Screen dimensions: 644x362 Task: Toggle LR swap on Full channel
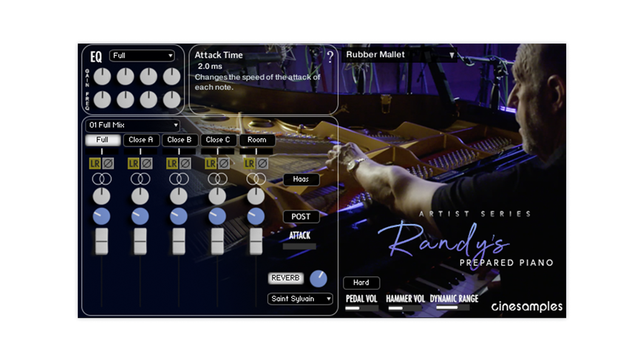point(95,164)
